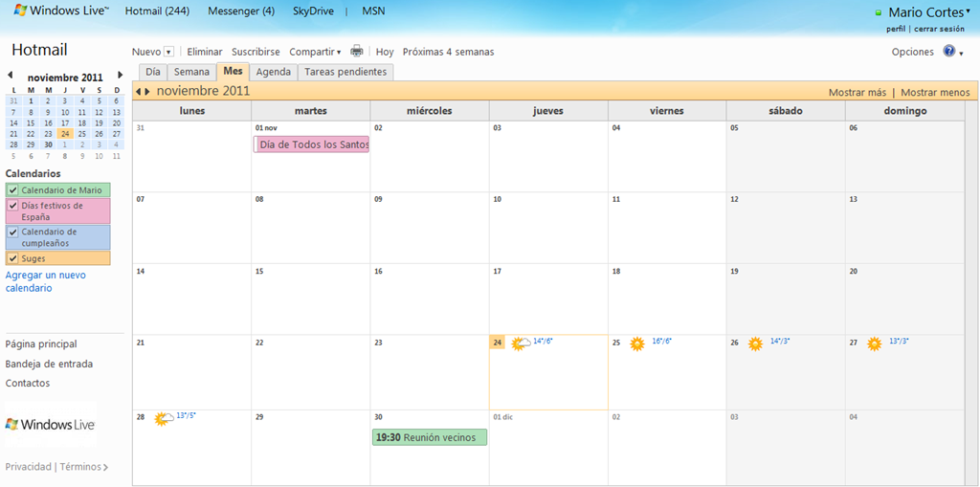Open the 19:30 Reunión vecinos event
This screenshot has height=487, width=980.
430,437
